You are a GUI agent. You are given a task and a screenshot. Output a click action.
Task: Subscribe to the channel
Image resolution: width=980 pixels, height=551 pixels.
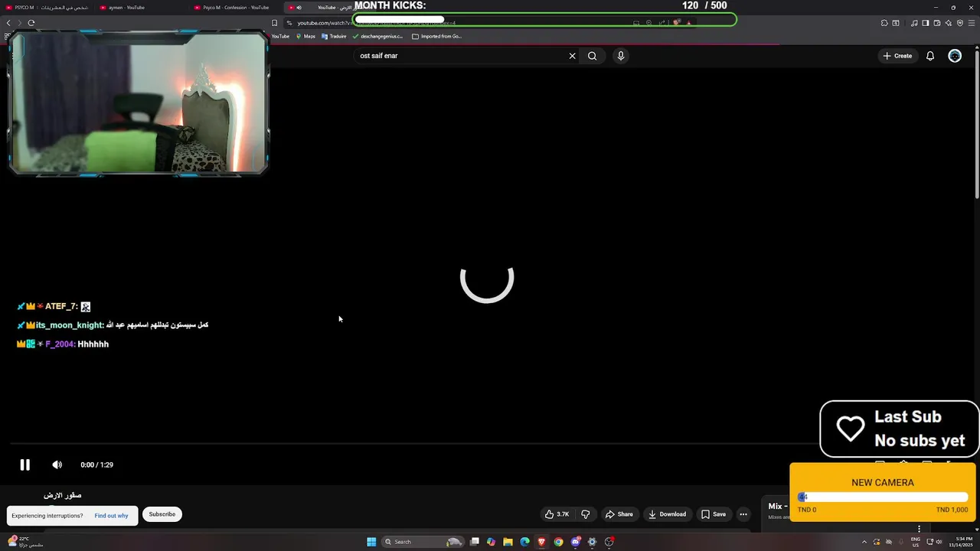coord(162,514)
